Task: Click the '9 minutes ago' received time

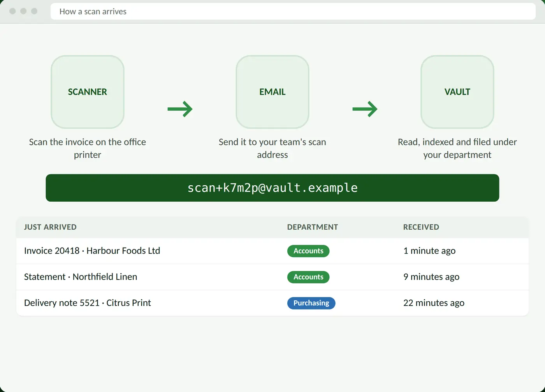Action: pyautogui.click(x=431, y=277)
